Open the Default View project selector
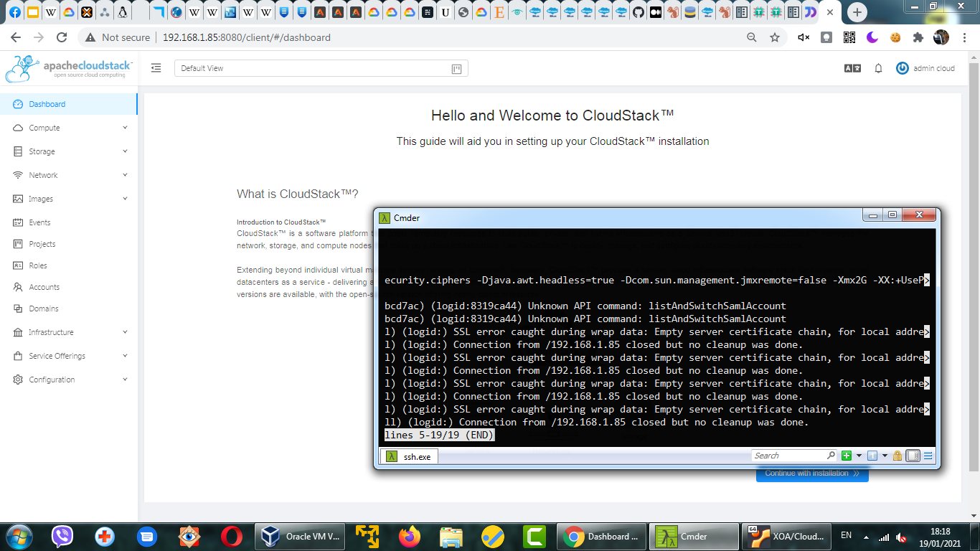The image size is (980, 551). click(x=321, y=68)
